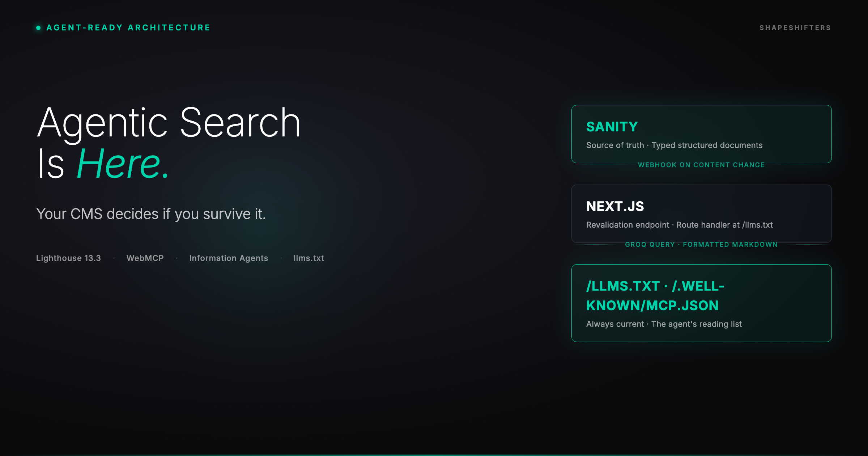Click Source of truth · Typed structured documents text
The width and height of the screenshot is (868, 456).
(x=674, y=145)
